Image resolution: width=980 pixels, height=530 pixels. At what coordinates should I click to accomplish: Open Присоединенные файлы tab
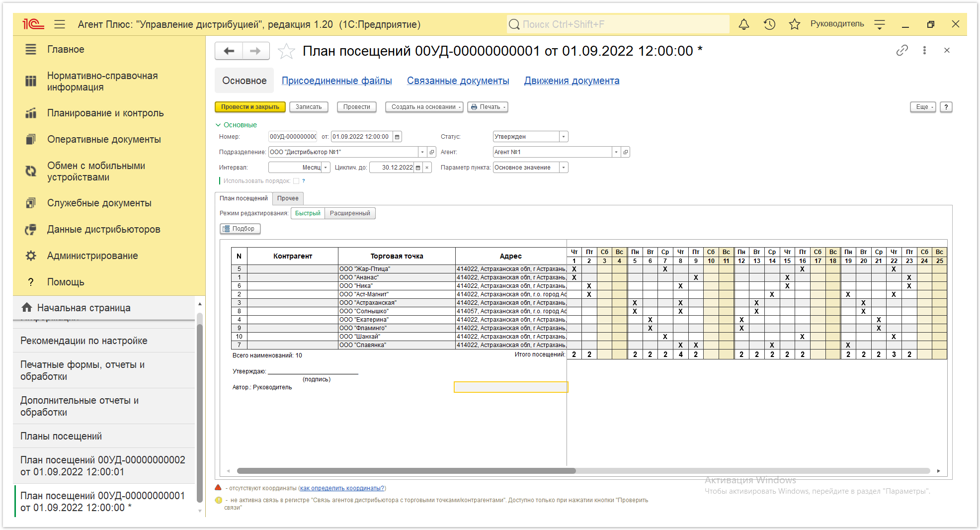(336, 81)
